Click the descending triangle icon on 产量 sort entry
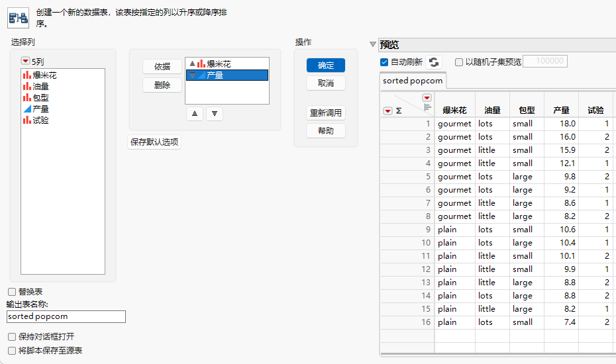Screen dimensions: 616x364 click(192, 75)
